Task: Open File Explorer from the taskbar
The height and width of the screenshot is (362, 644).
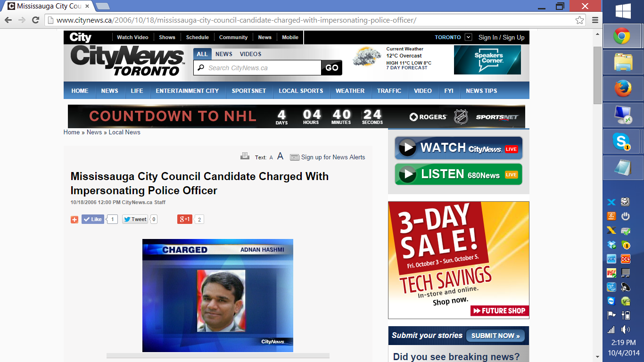Action: (x=622, y=62)
